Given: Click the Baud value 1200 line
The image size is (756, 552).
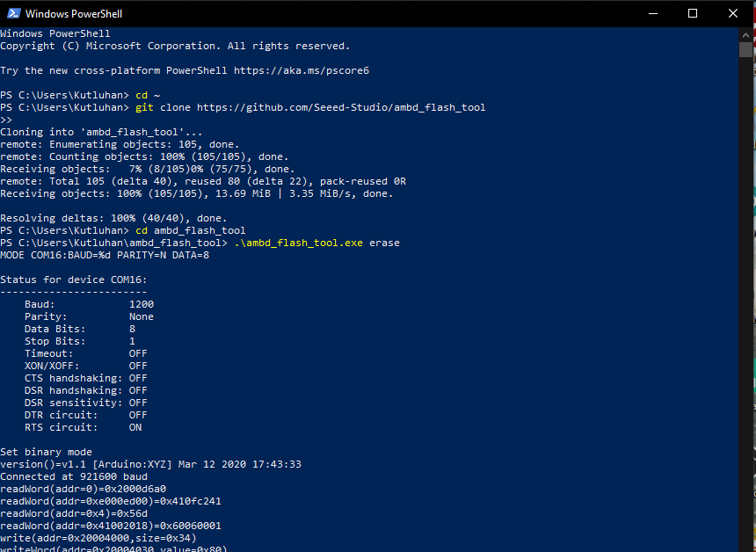Looking at the screenshot, I should [x=88, y=303].
